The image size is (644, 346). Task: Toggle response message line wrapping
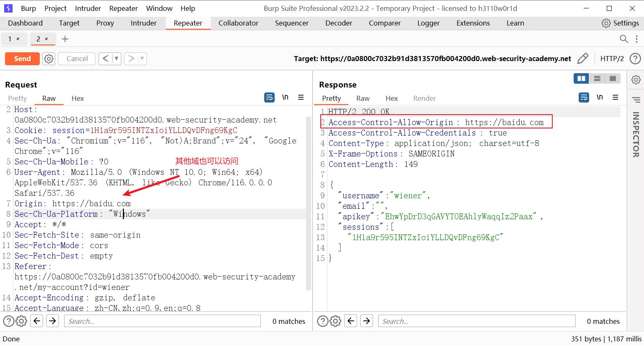[584, 97]
